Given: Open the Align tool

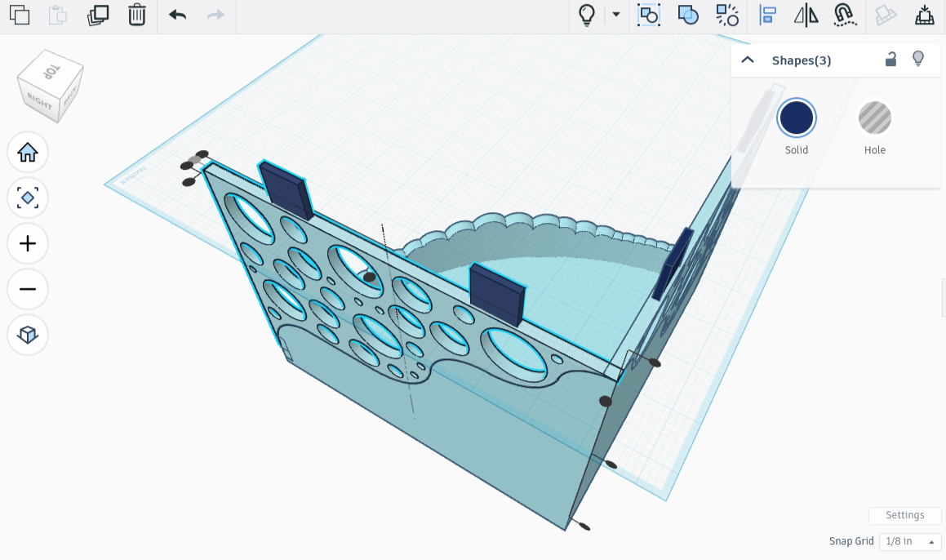Looking at the screenshot, I should pyautogui.click(x=767, y=16).
